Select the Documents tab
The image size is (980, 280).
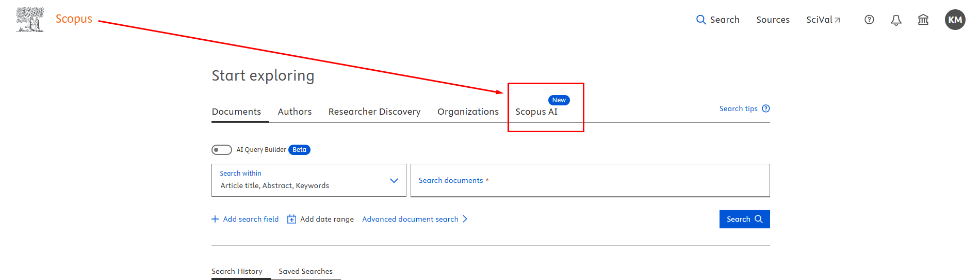[236, 112]
